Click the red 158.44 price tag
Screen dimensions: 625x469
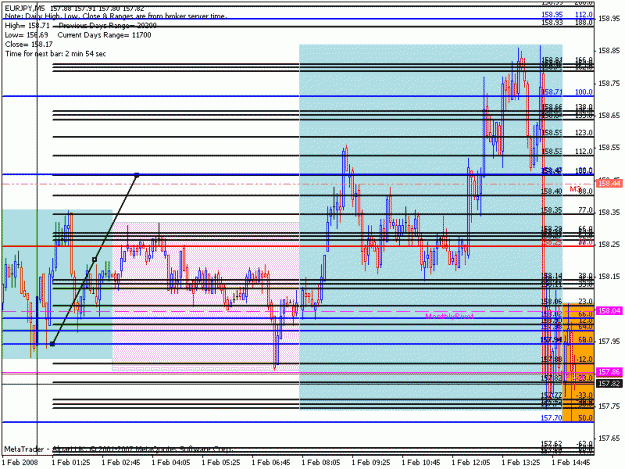[x=609, y=183]
